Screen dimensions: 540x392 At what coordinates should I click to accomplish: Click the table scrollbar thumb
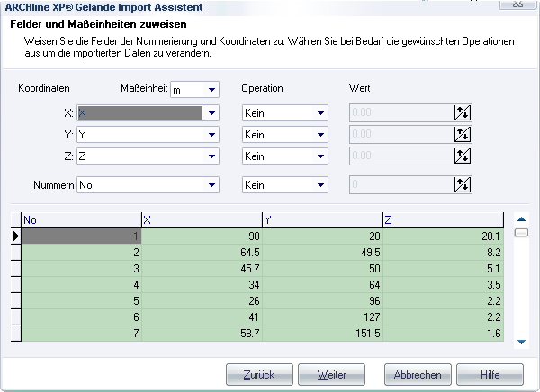click(521, 233)
